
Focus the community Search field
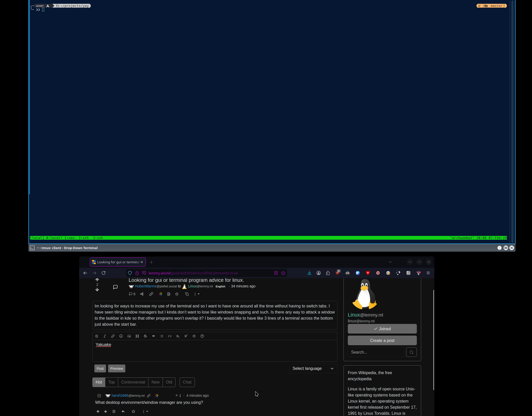[376, 352]
